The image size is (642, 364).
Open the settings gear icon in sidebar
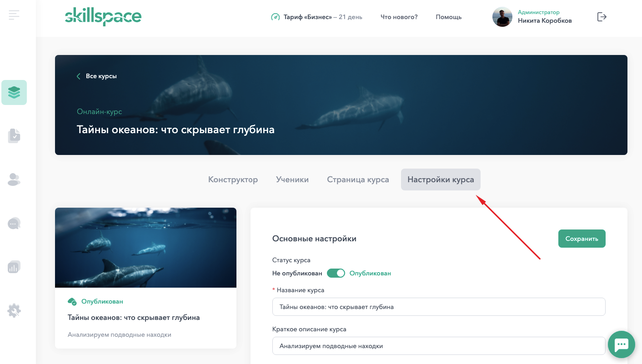(x=14, y=310)
